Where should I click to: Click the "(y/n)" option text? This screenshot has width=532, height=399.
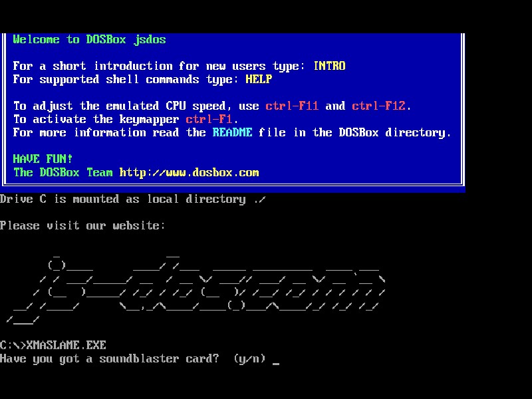click(249, 358)
